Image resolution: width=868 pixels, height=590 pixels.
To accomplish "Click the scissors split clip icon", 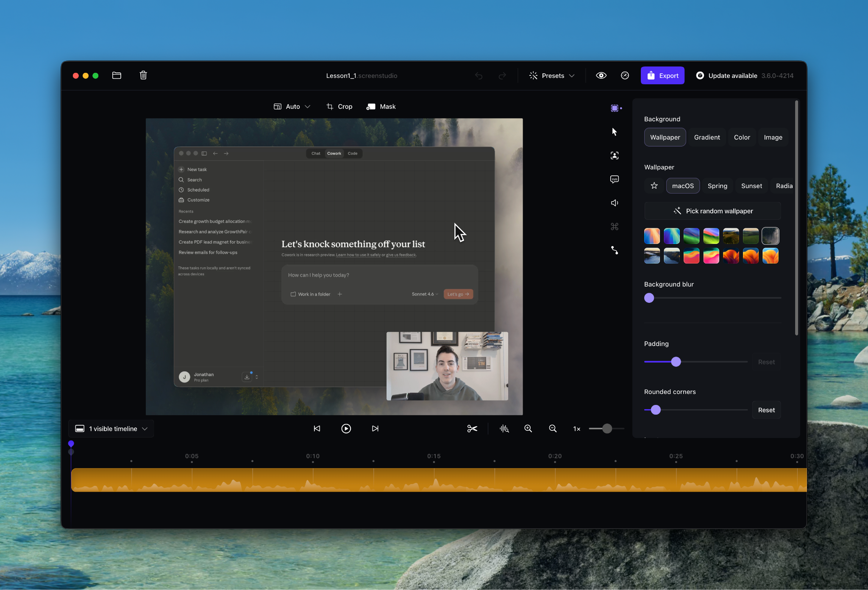I will [x=472, y=429].
